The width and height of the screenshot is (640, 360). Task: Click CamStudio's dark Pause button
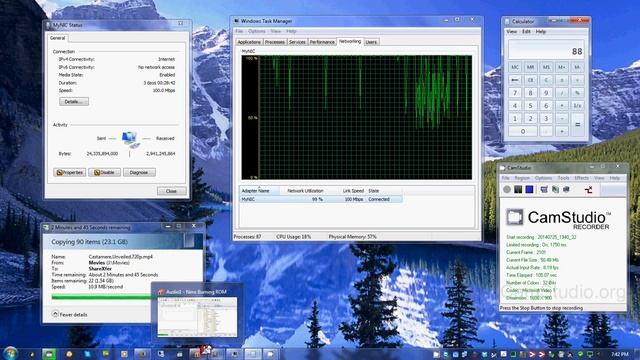[x=518, y=189]
